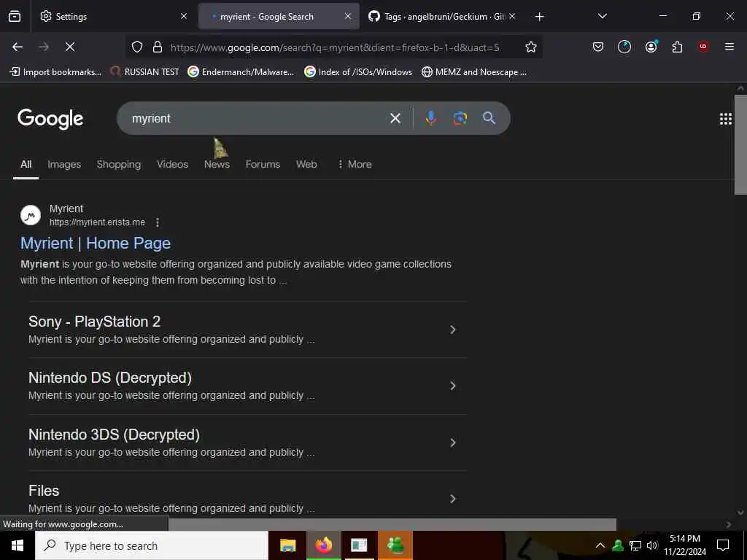Open the circular timer extension icon
Screen dimensions: 747x560
click(x=624, y=47)
